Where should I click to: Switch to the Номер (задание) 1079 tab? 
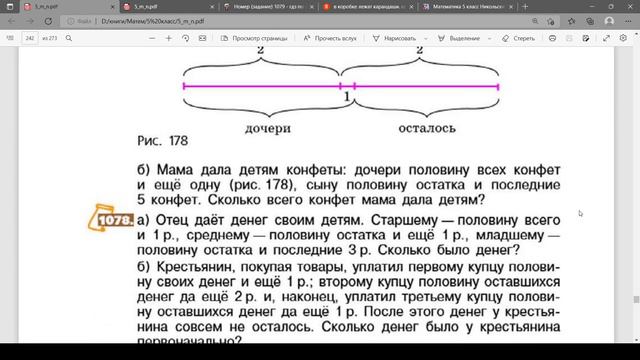269,7
